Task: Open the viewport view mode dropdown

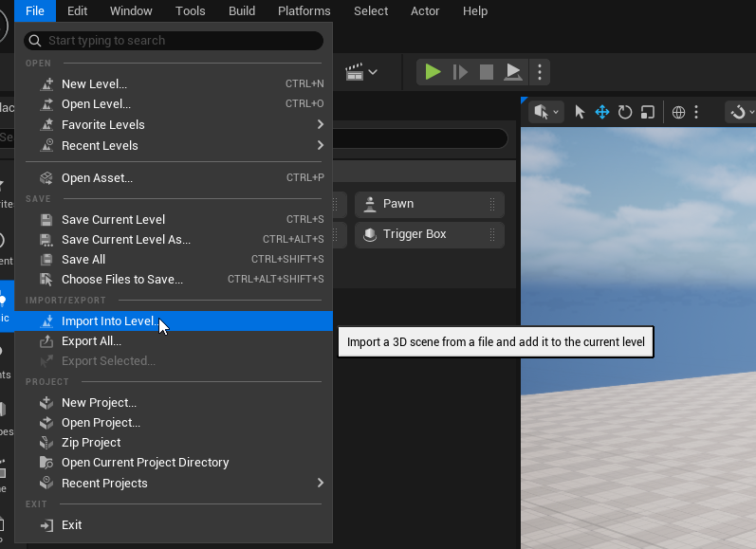Action: pyautogui.click(x=546, y=112)
